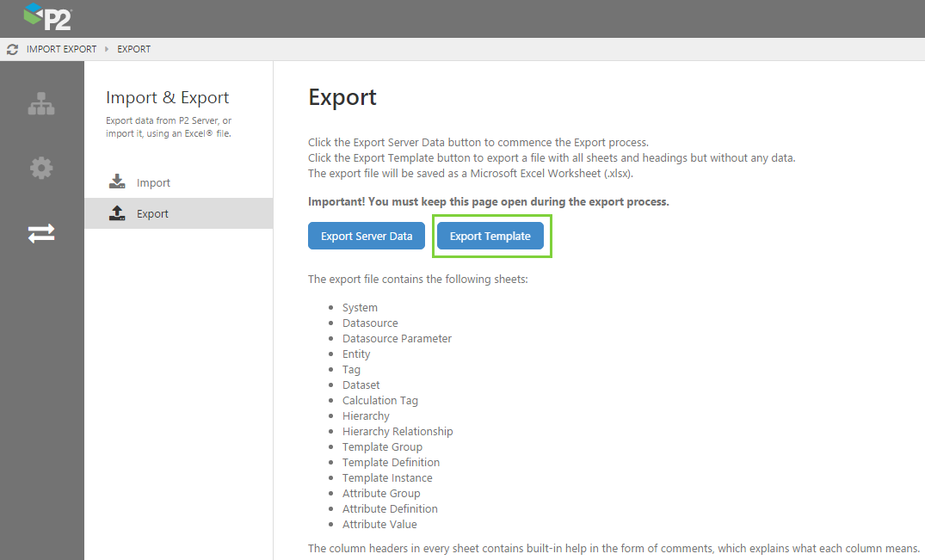
Task: Click Calculation Tag in the sheets list
Action: [380, 400]
